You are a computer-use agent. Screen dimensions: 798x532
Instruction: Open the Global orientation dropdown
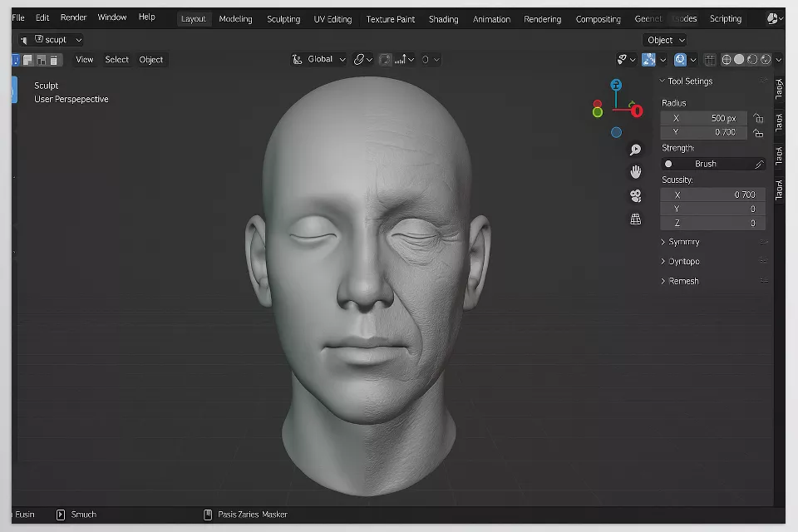[319, 60]
